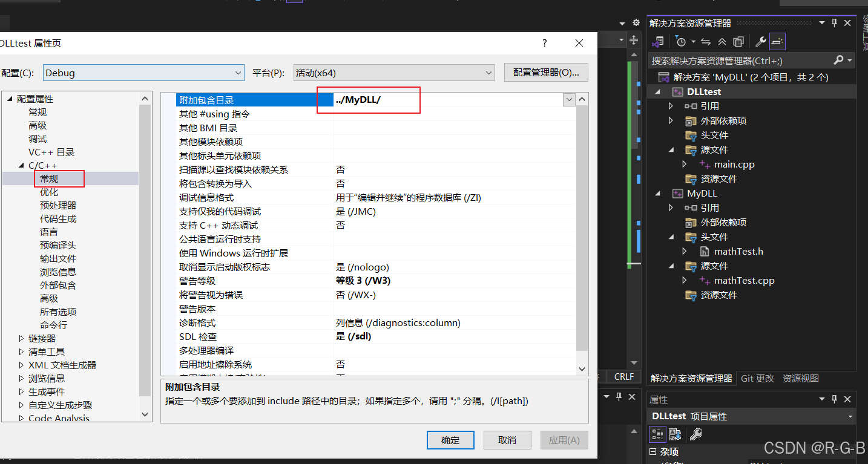Show Properties panel in categorized view
Image resolution: width=868 pixels, height=464 pixels.
657,434
